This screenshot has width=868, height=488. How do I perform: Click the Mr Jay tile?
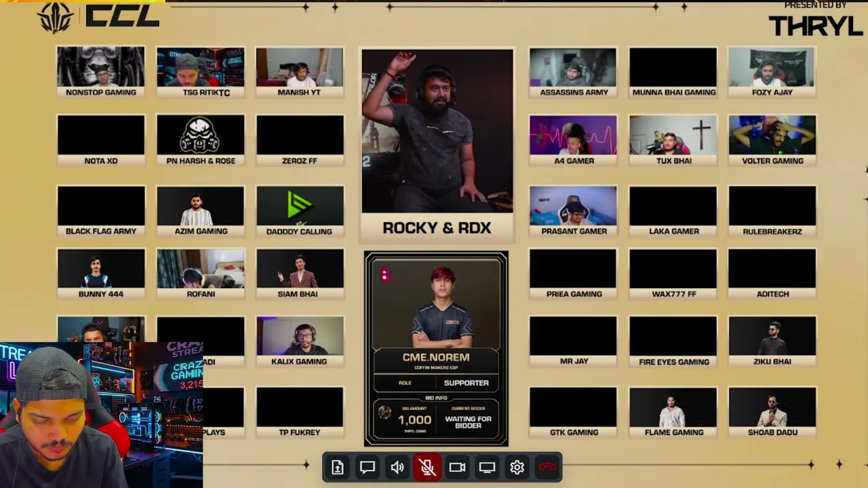click(x=574, y=342)
